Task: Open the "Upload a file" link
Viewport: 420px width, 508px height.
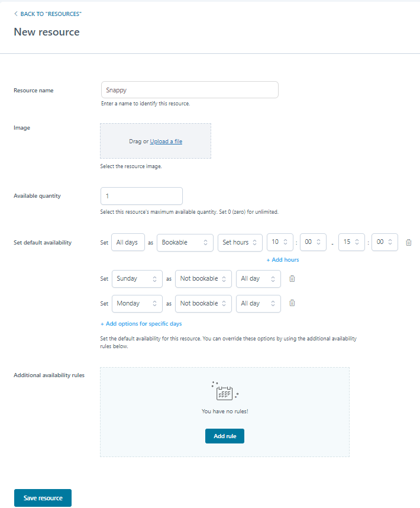Action: click(166, 141)
